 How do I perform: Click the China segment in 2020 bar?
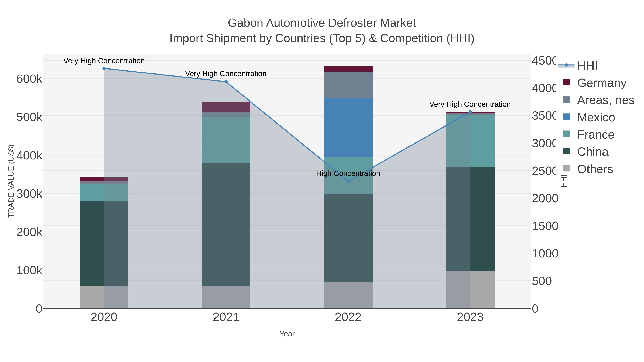pos(104,244)
